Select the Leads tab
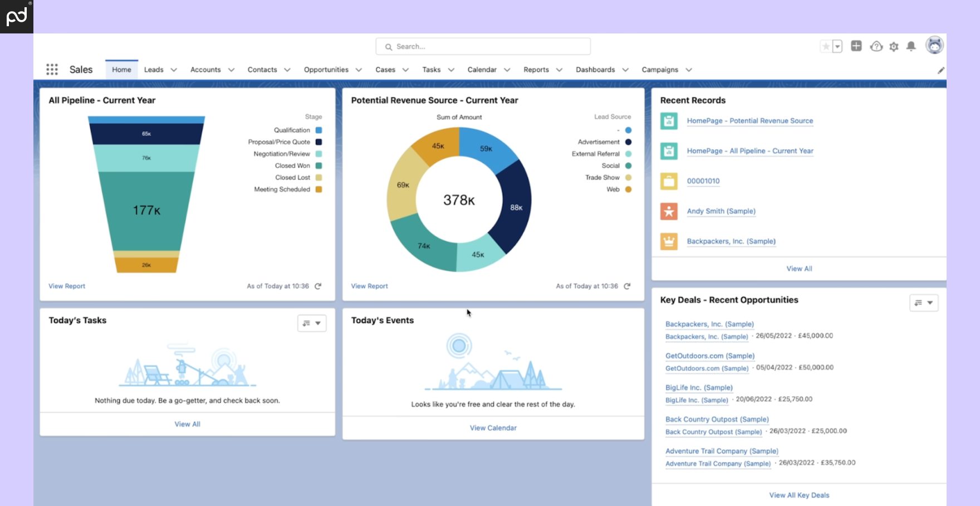Screen dimensions: 980x506 click(154, 70)
